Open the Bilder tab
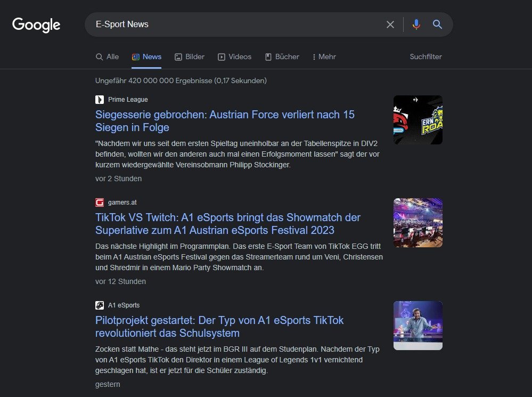Screen dimensions: 532x397 (190, 56)
